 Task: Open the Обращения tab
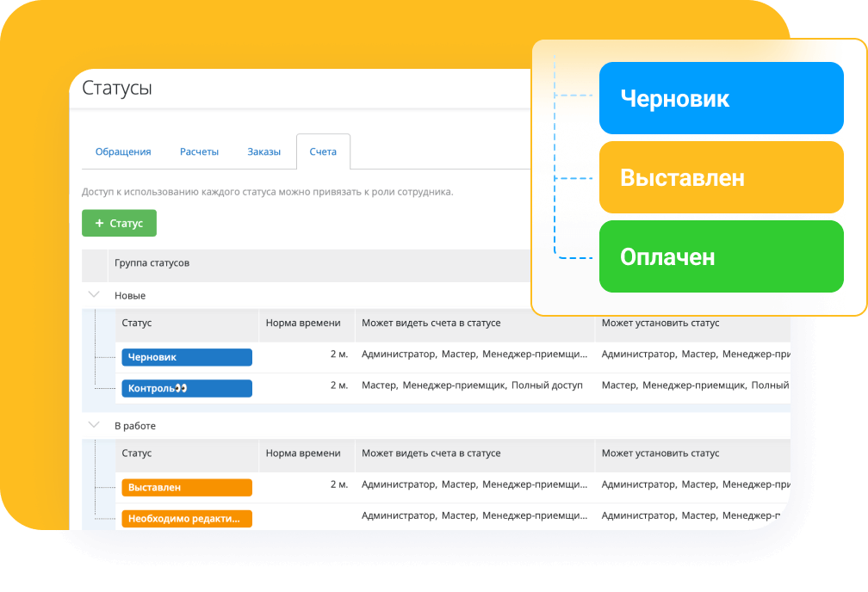(123, 151)
